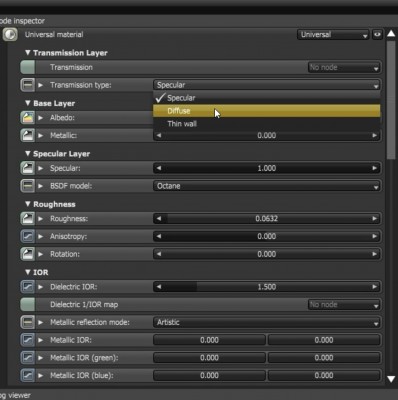Click the Metallic texture node icon
398x400 pixels.
[28, 135]
